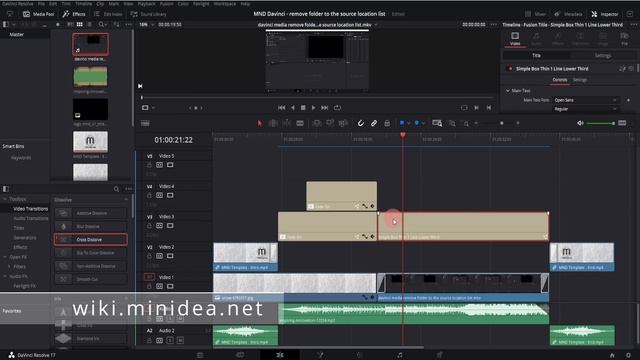This screenshot has width=640, height=360.
Task: Mute the Audio 2 track
Action: coord(180,340)
